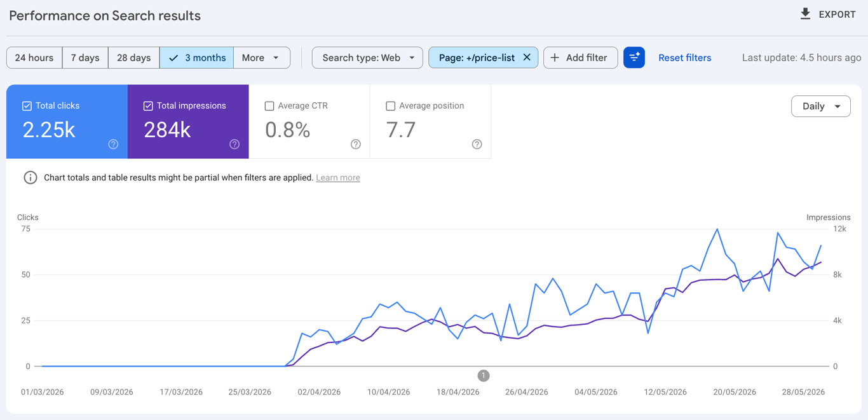Uncheck the Total impressions checkbox
The image size is (868, 420).
148,106
